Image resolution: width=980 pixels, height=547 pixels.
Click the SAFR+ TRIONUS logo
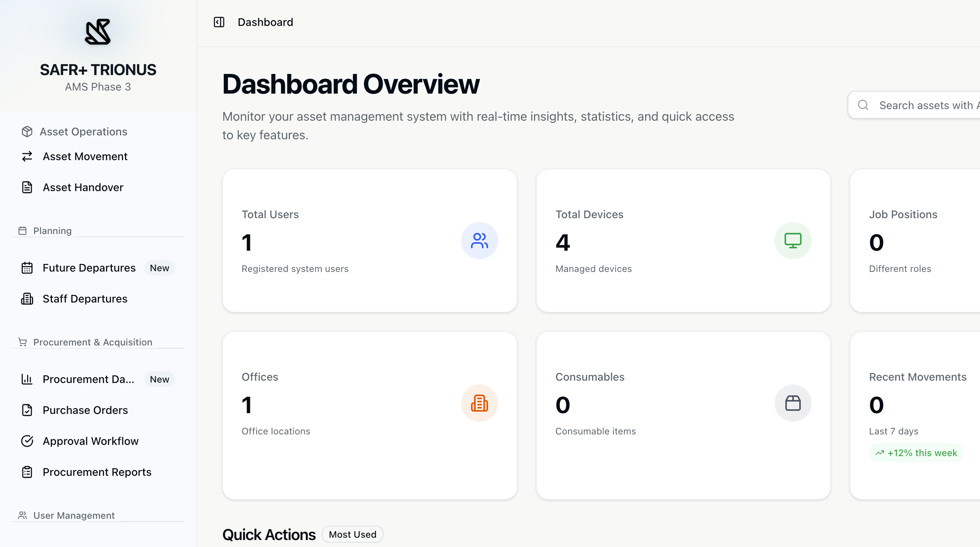point(98,32)
